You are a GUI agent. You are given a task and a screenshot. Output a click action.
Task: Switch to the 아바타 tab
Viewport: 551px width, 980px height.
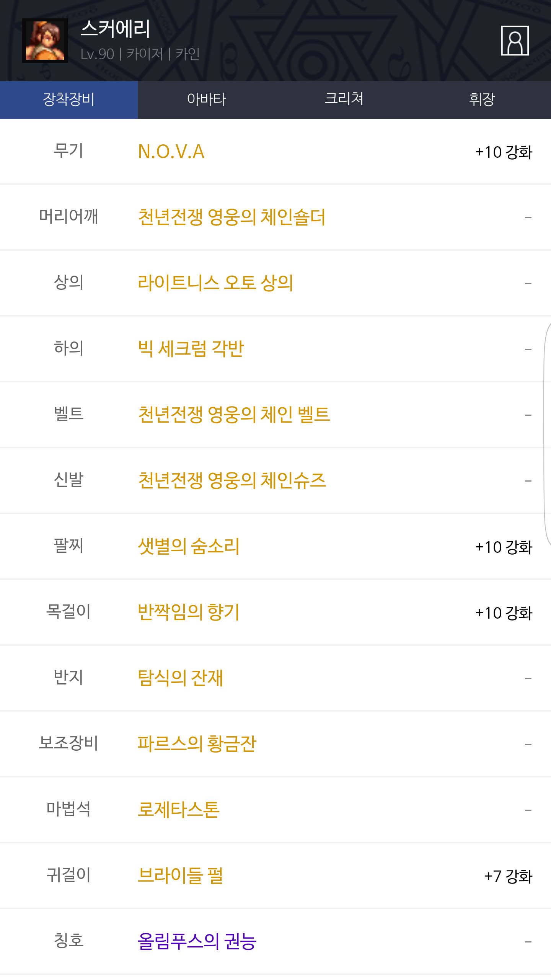pos(207,100)
